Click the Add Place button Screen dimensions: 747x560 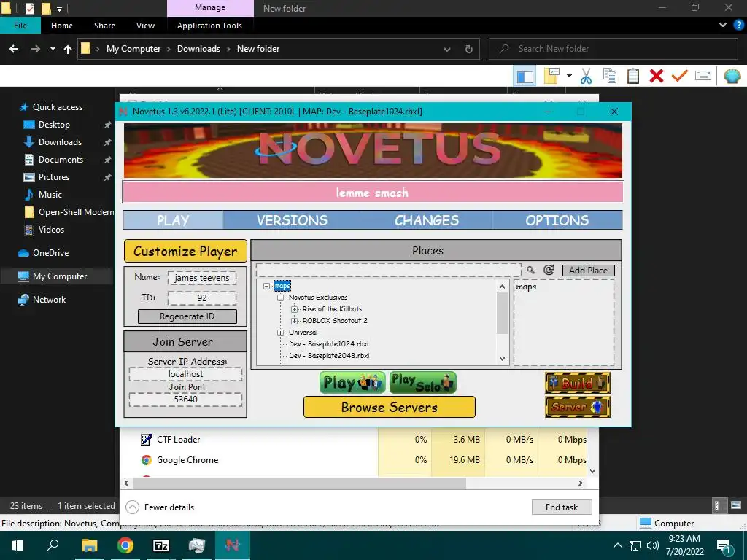pyautogui.click(x=589, y=271)
